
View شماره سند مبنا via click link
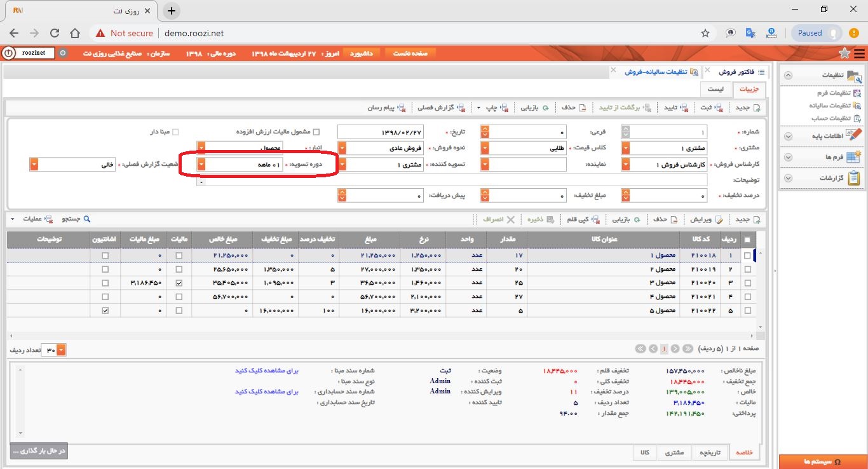coord(267,370)
